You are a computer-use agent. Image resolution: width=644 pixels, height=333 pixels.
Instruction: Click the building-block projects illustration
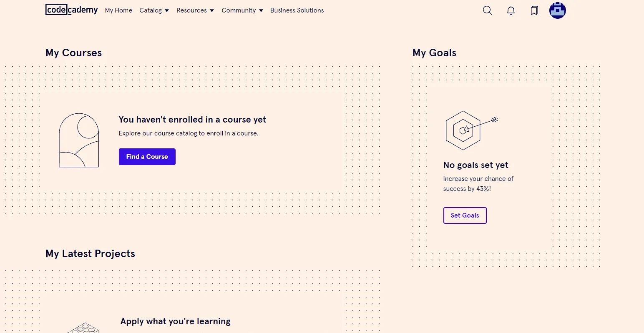[83, 328]
